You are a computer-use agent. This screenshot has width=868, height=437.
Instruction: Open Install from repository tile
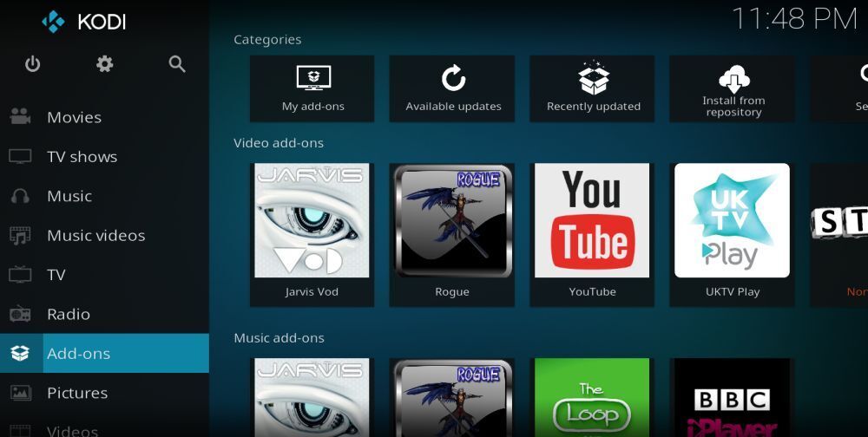[732, 88]
